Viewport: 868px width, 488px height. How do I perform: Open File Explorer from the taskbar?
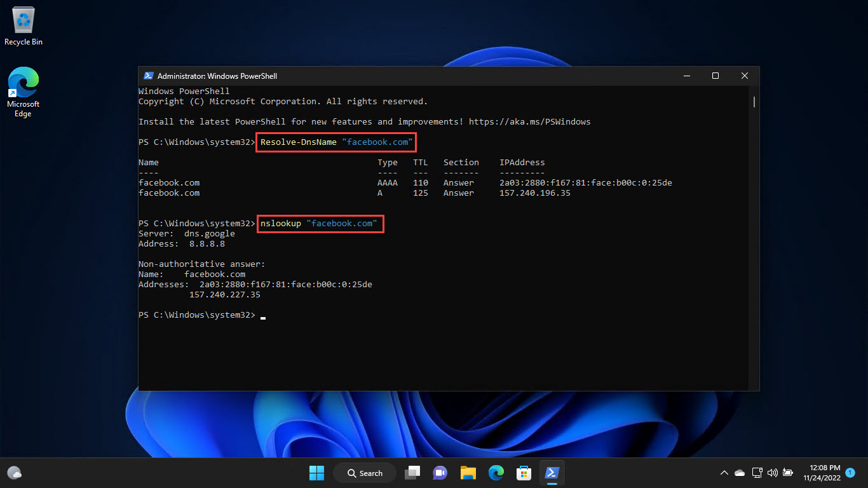pyautogui.click(x=468, y=473)
